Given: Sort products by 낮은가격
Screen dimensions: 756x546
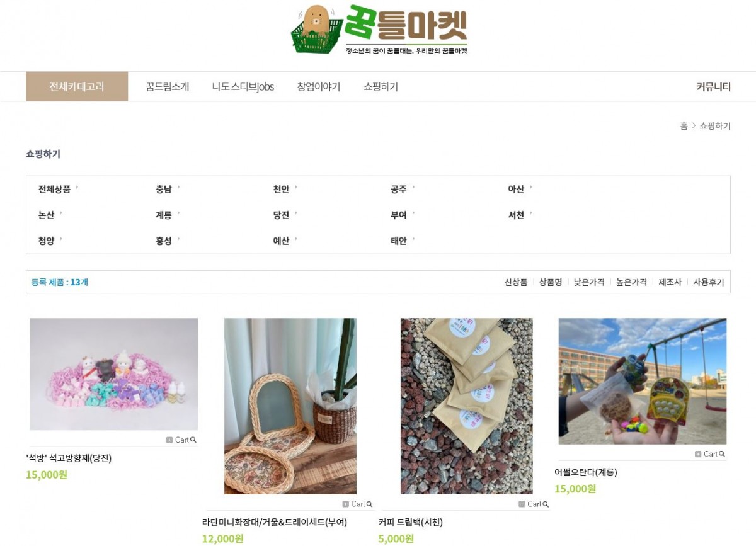Looking at the screenshot, I should point(589,282).
